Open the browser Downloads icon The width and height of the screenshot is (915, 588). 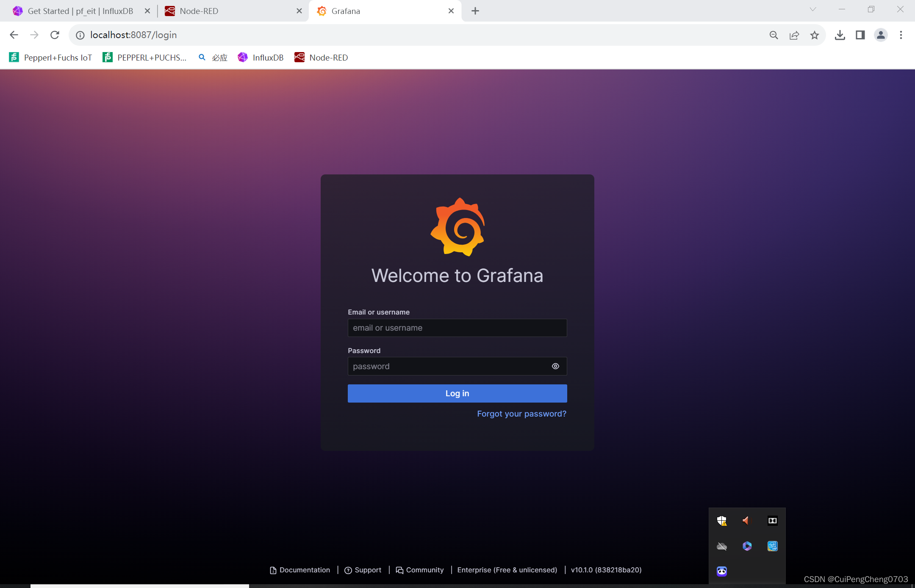coord(840,35)
